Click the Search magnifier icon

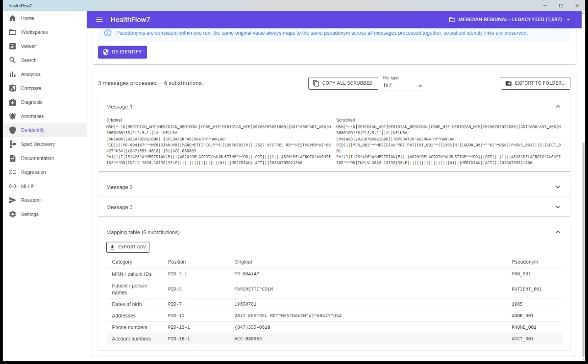pyautogui.click(x=13, y=60)
